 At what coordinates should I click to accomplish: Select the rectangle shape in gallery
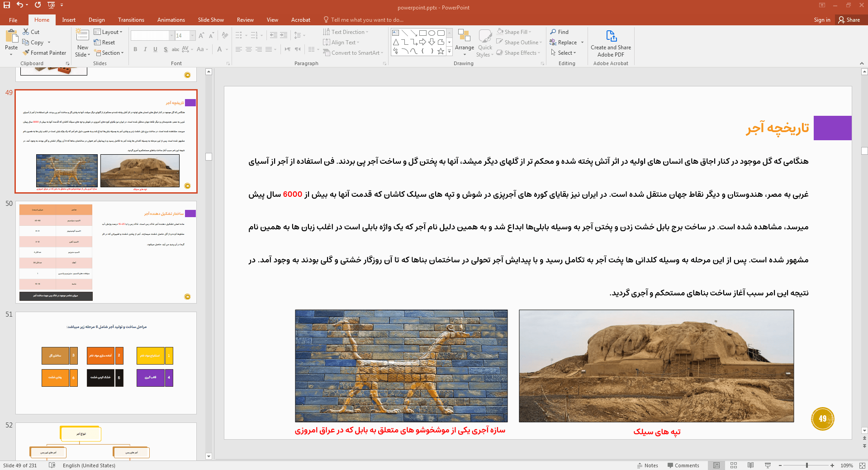click(x=422, y=33)
